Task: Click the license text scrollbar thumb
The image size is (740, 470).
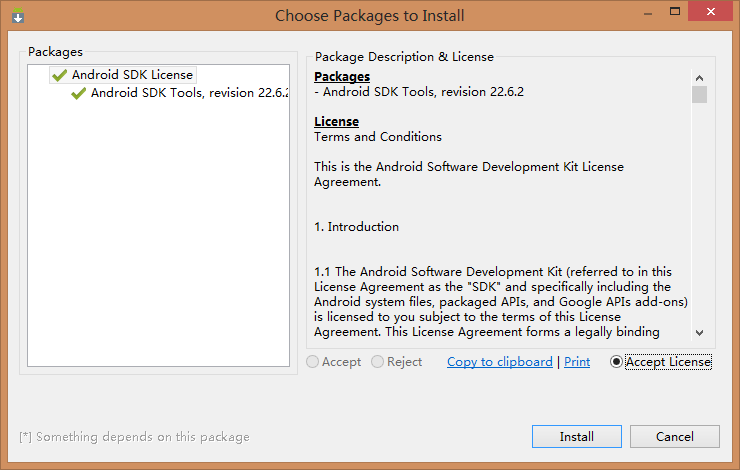Action: point(699,94)
